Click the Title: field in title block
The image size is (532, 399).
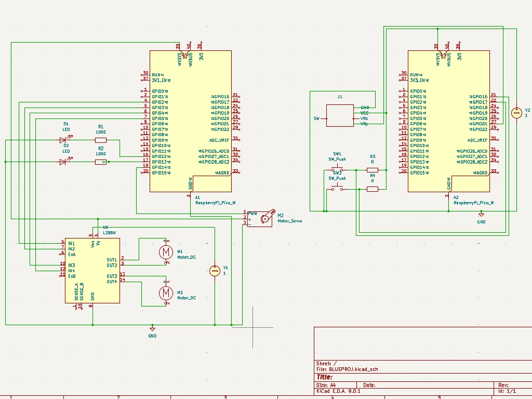(x=324, y=377)
